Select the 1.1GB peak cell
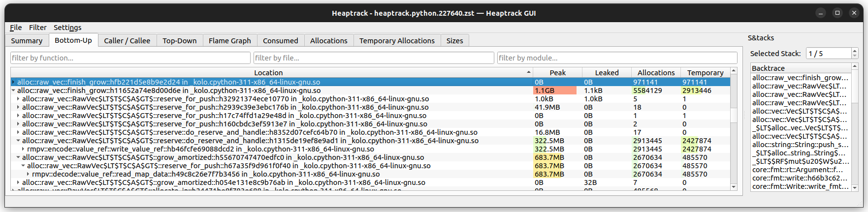This screenshot has height=212, width=868. click(x=557, y=91)
